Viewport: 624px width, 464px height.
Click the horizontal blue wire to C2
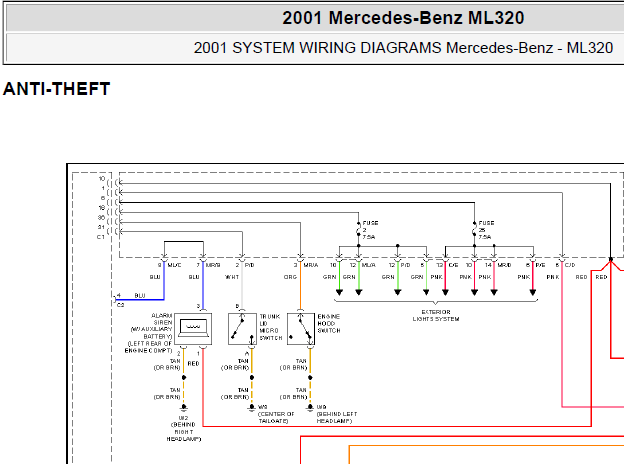pos(139,299)
